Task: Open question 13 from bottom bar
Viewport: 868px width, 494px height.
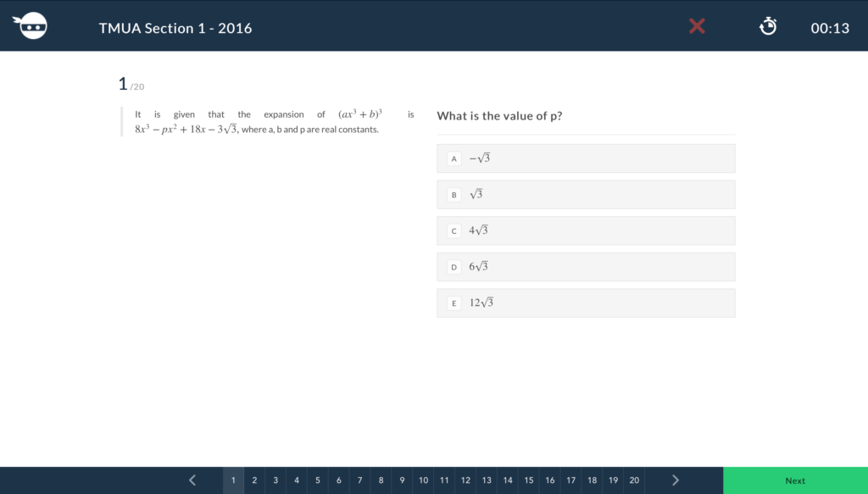Action: tap(487, 480)
